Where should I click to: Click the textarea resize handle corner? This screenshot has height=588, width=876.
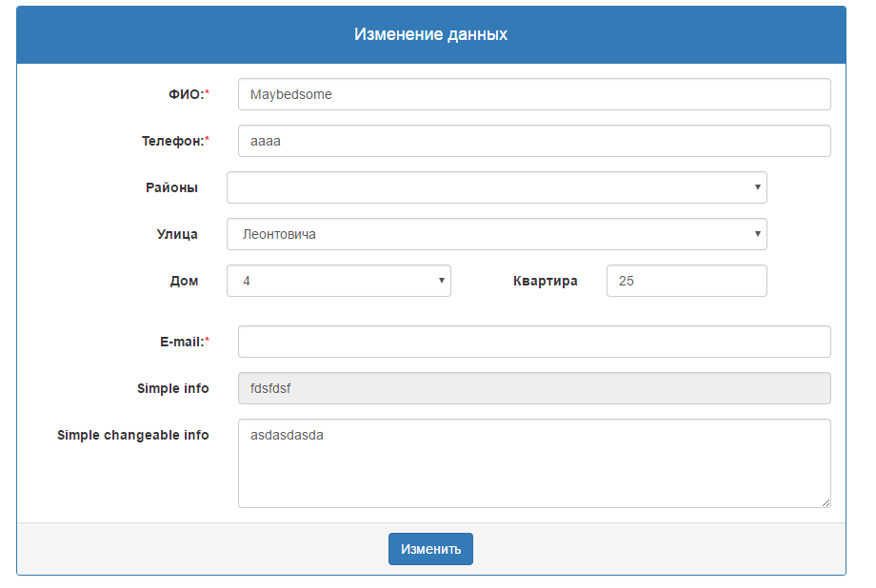[826, 502]
